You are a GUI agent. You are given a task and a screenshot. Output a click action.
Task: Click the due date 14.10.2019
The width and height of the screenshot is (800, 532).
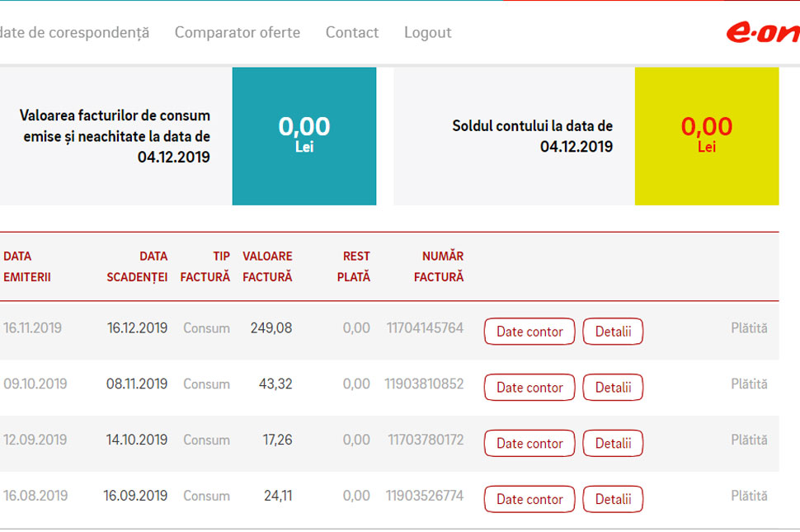click(x=137, y=440)
